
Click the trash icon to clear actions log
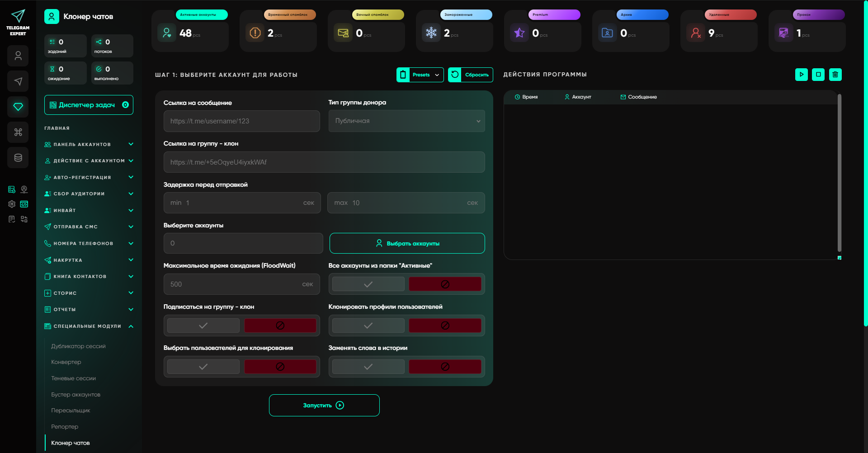(835, 75)
